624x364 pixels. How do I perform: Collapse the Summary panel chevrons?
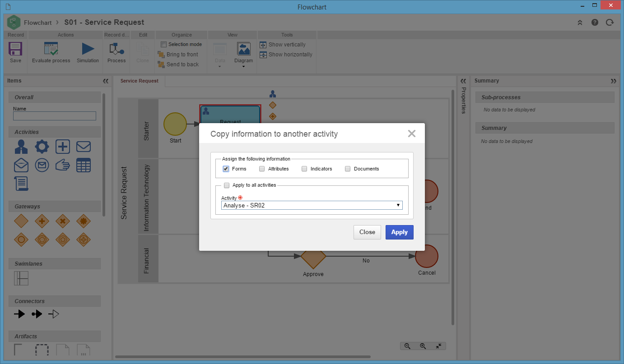coord(613,81)
